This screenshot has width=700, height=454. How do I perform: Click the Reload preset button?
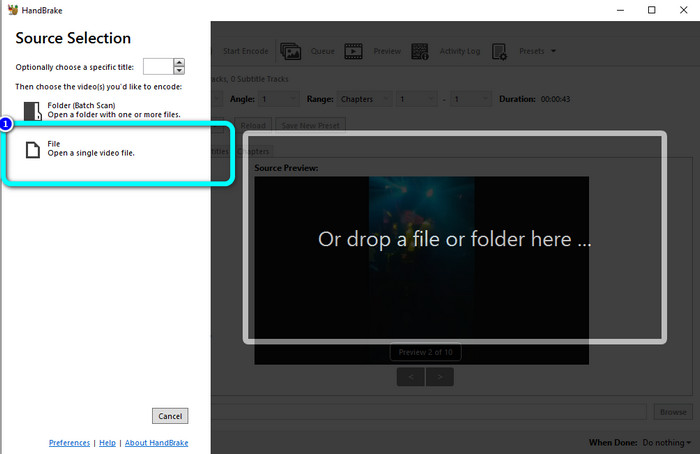[x=253, y=125]
